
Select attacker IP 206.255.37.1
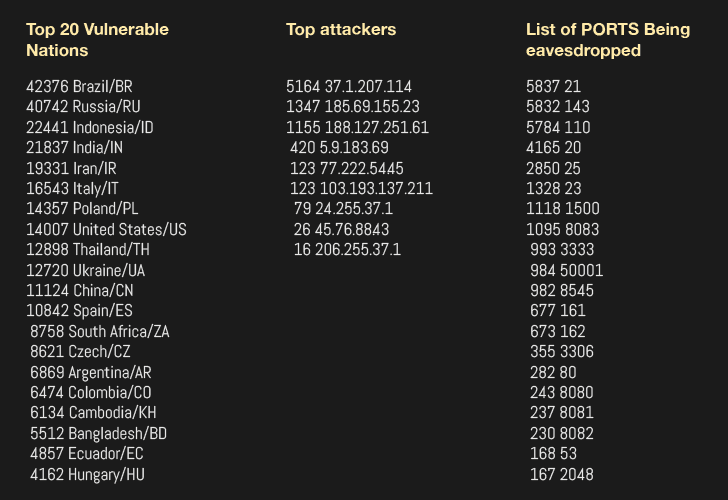click(x=347, y=249)
